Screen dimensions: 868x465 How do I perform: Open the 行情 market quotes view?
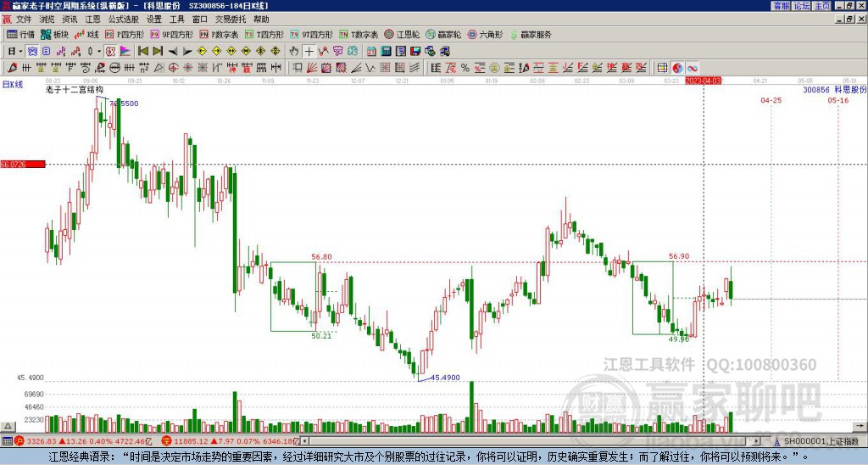[x=20, y=34]
